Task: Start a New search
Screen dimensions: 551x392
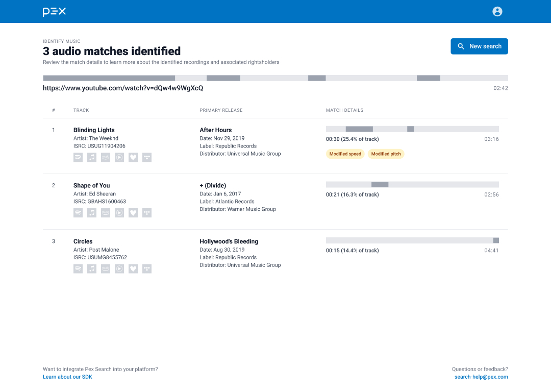Action: click(479, 46)
